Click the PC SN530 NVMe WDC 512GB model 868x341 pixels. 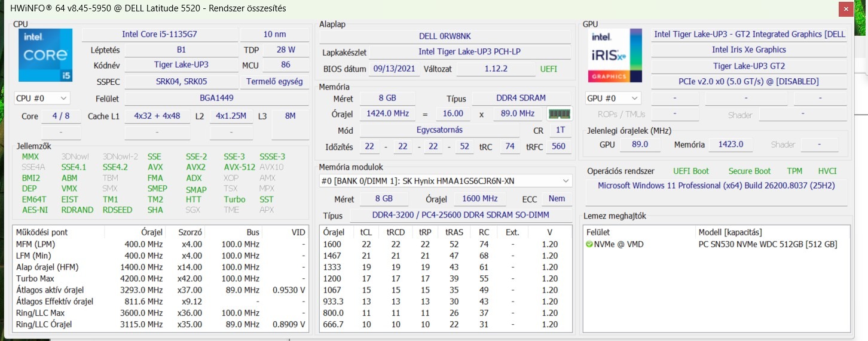point(768,244)
